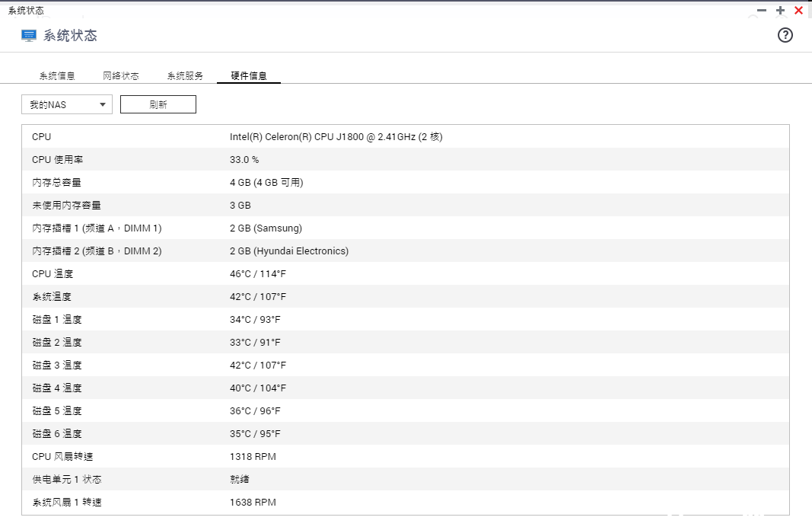The height and width of the screenshot is (530, 812).
Task: Go to the 系统服务 tab
Action: (185, 76)
